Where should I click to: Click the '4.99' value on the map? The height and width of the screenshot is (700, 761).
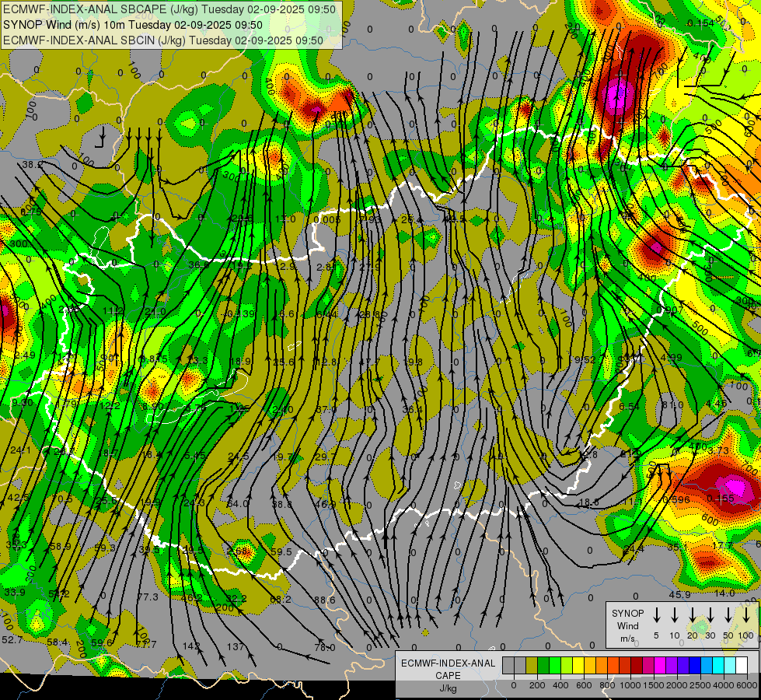(x=672, y=358)
